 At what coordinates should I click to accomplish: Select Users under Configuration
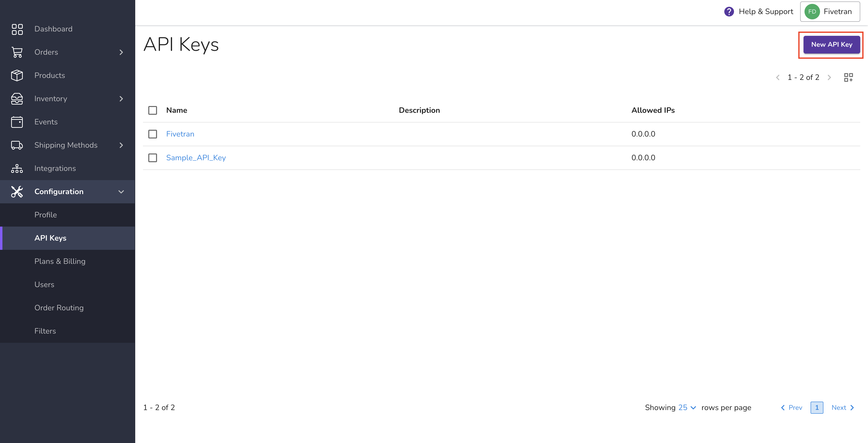pos(67,284)
